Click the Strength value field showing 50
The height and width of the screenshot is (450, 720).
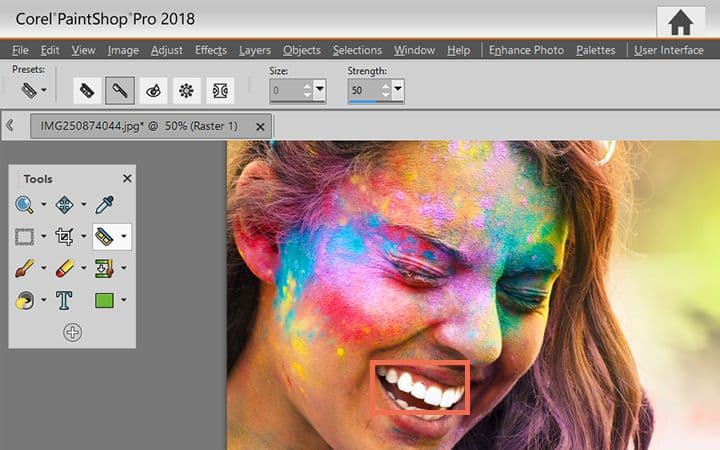364,90
